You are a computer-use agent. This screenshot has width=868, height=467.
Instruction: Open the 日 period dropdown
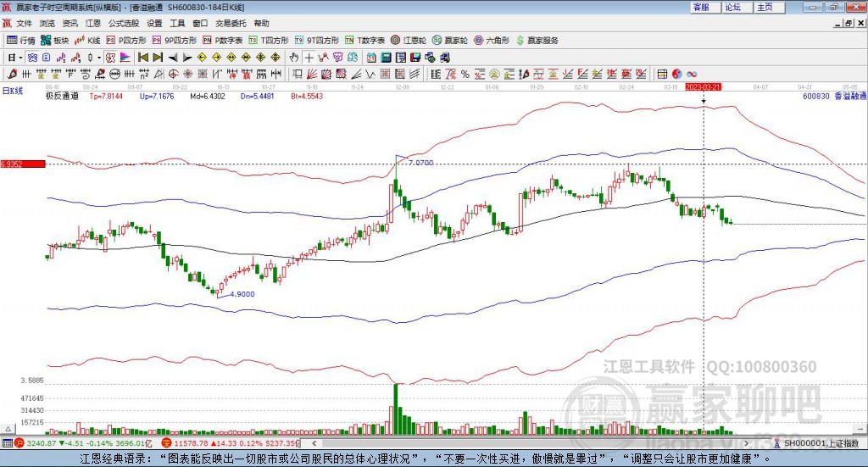click(x=15, y=58)
